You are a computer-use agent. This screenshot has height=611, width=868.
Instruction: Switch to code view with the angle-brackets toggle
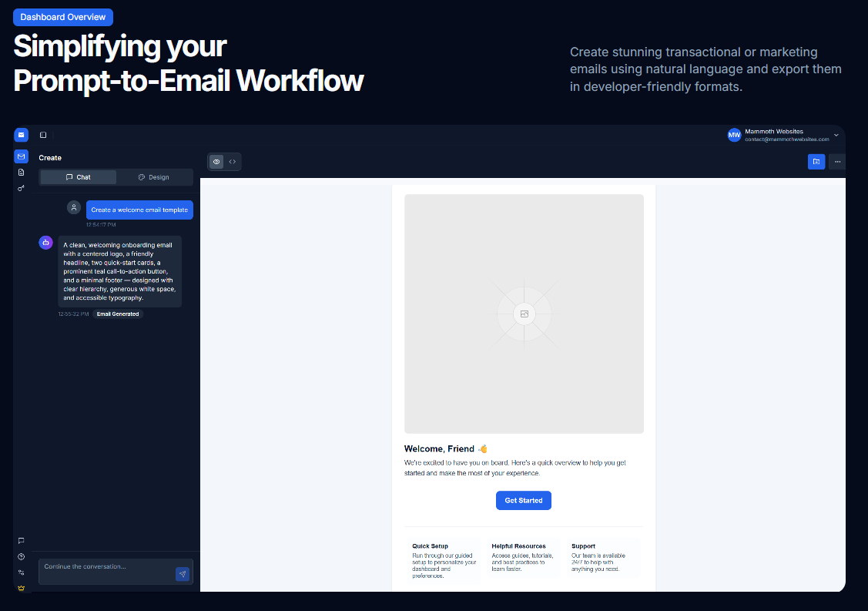(x=233, y=162)
